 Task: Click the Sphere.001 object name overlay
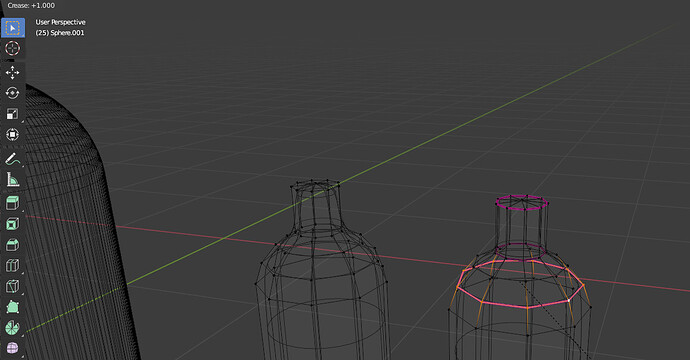tap(60, 33)
